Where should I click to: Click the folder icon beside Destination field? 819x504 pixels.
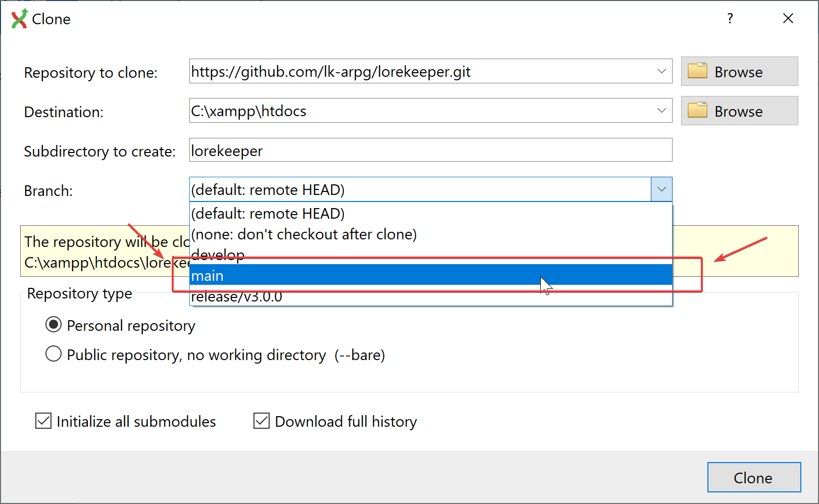click(x=697, y=111)
